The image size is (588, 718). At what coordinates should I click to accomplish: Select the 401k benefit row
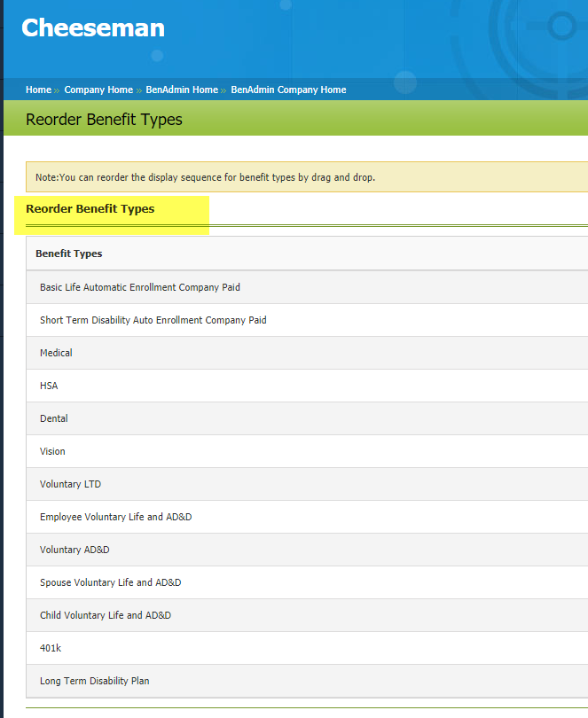51,648
